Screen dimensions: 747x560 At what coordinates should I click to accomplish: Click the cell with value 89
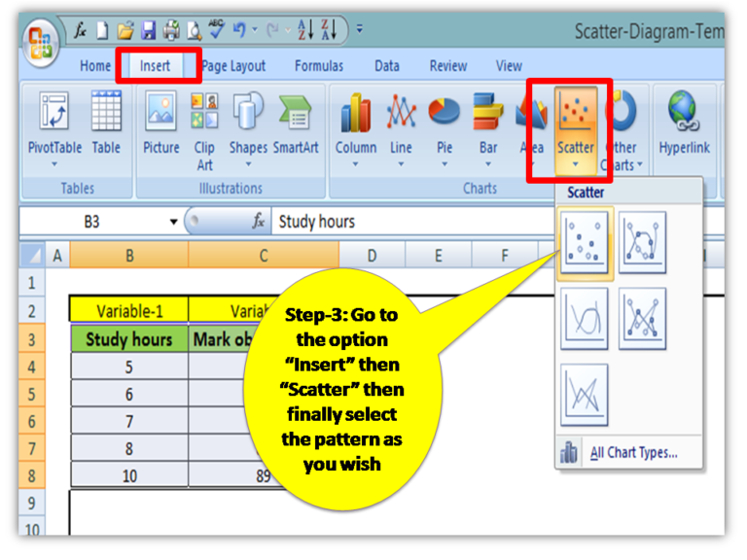coord(264,476)
